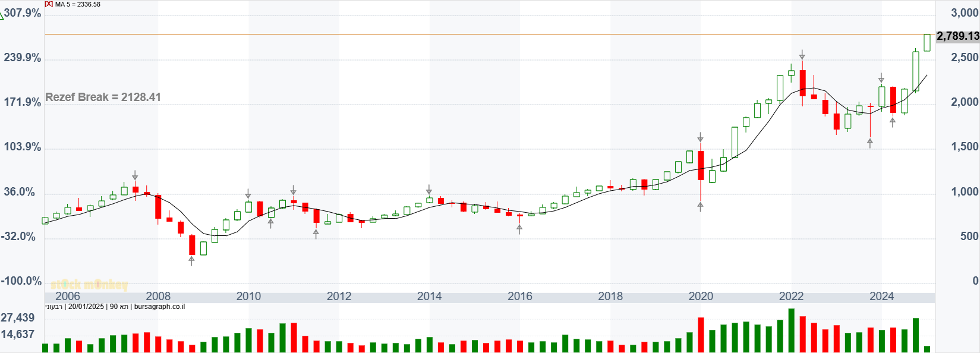
Task: Click the last green candle at the price line
Action: 927,43
